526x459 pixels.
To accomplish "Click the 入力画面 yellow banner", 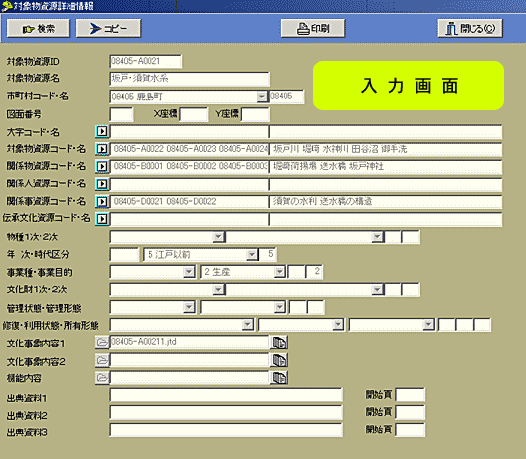I will (x=408, y=86).
